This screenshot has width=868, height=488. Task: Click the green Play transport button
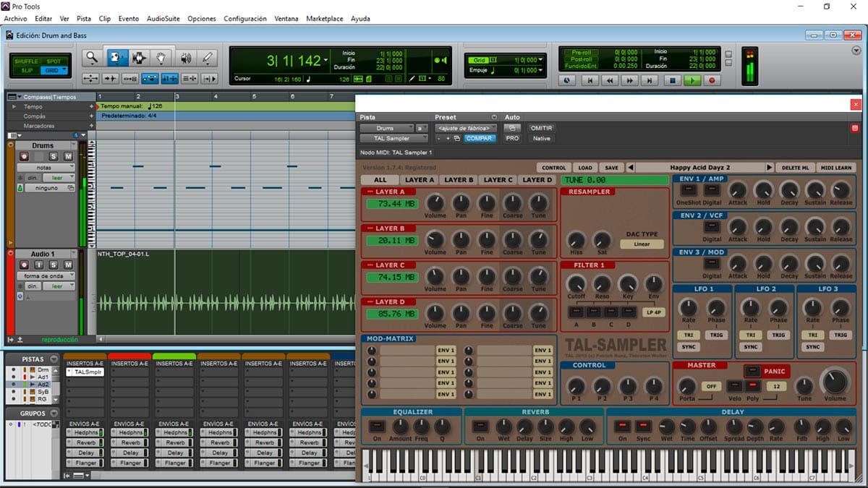pyautogui.click(x=692, y=81)
